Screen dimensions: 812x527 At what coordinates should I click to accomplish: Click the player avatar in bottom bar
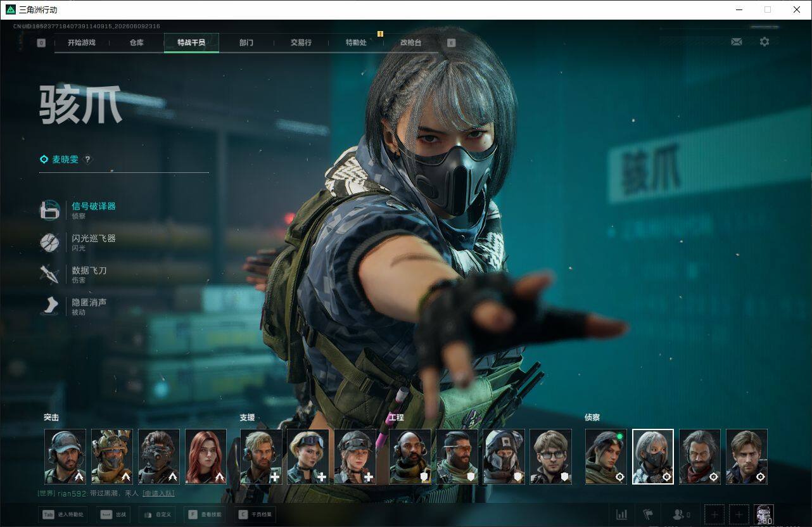pyautogui.click(x=764, y=515)
